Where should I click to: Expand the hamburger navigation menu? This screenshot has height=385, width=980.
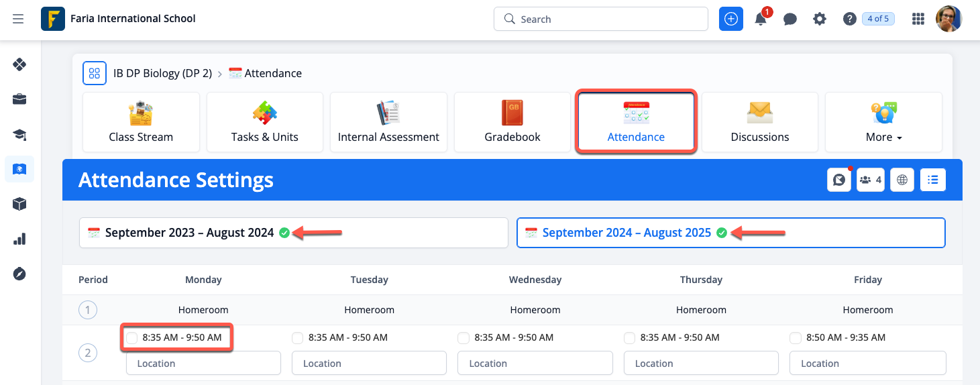coord(18,19)
